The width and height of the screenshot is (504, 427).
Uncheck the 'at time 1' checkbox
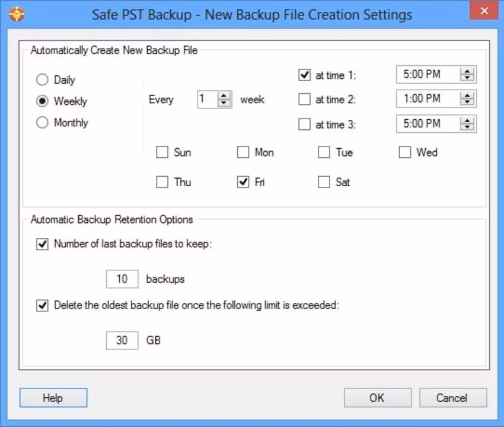(x=305, y=75)
